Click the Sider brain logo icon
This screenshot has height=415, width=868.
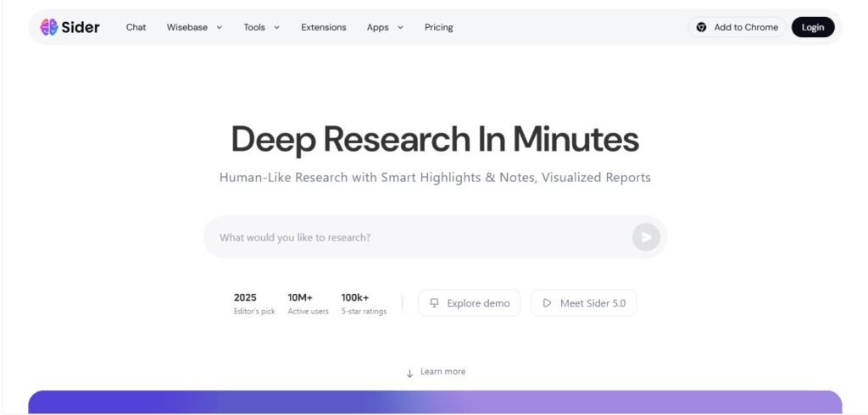tap(49, 27)
